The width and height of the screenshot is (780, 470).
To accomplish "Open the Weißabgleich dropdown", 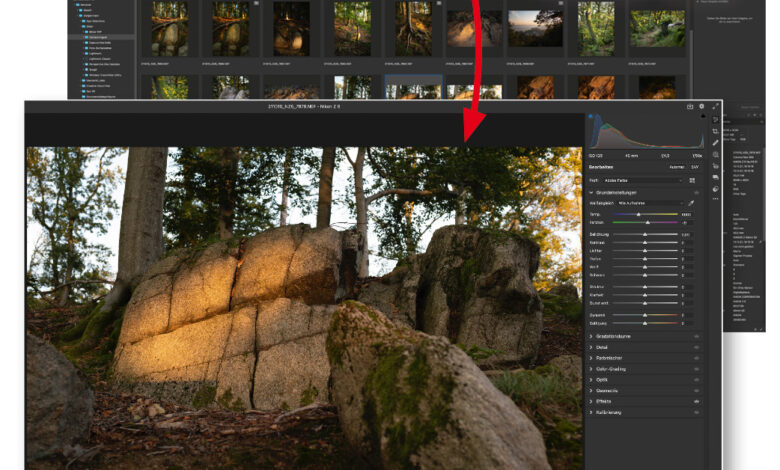I will click(x=649, y=202).
